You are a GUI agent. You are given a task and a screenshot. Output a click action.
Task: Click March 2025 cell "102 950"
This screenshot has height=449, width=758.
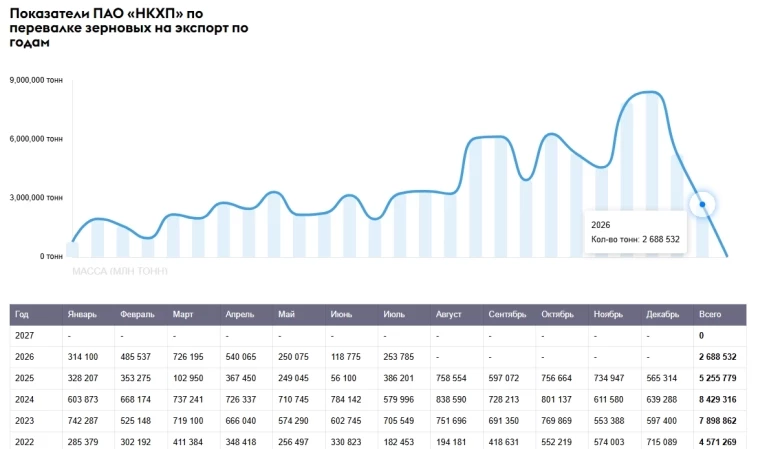[188, 378]
